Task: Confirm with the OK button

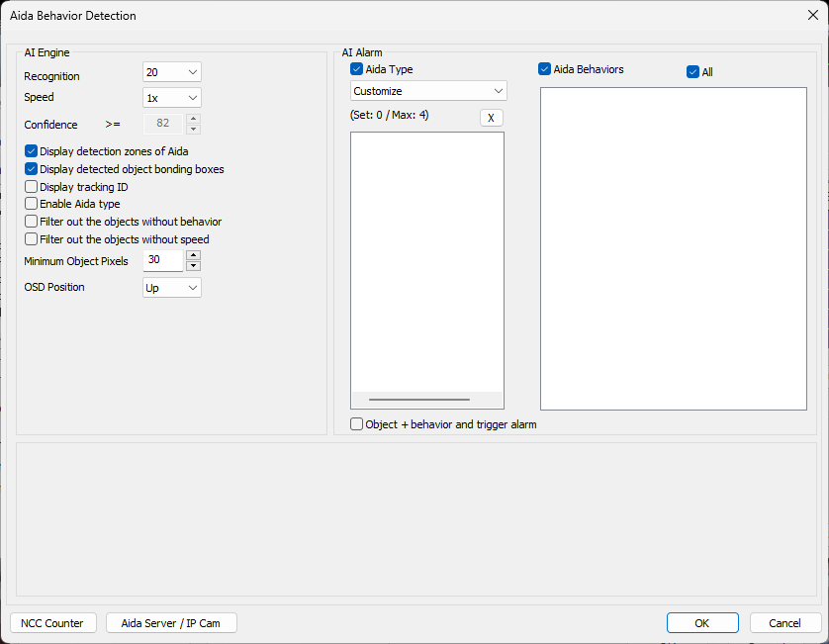Action: (x=702, y=623)
